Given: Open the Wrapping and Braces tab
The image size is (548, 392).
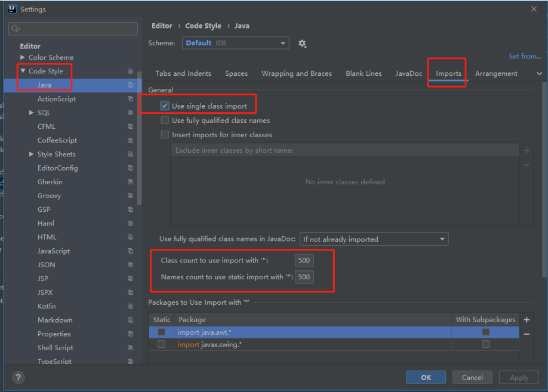Looking at the screenshot, I should pyautogui.click(x=297, y=74).
